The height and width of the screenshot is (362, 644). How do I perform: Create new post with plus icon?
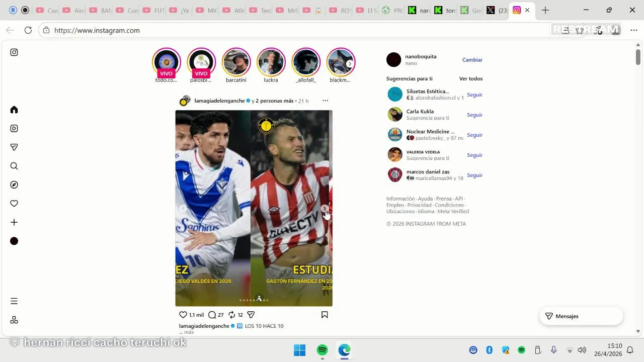click(14, 222)
